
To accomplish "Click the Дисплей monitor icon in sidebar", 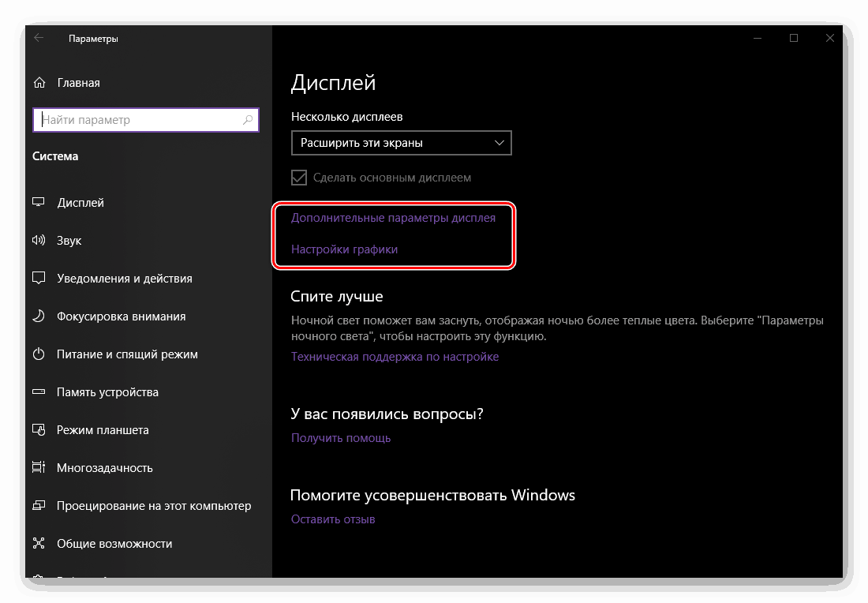I will click(x=39, y=203).
